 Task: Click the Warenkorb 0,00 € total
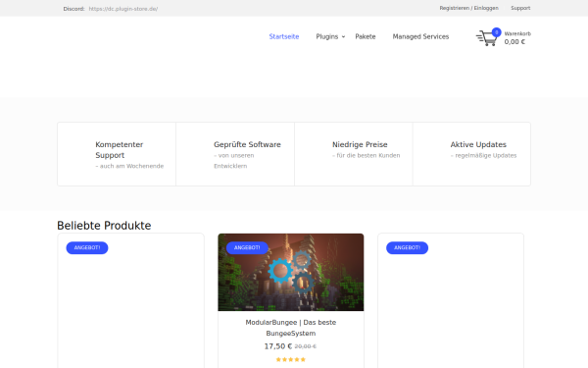[x=517, y=38]
